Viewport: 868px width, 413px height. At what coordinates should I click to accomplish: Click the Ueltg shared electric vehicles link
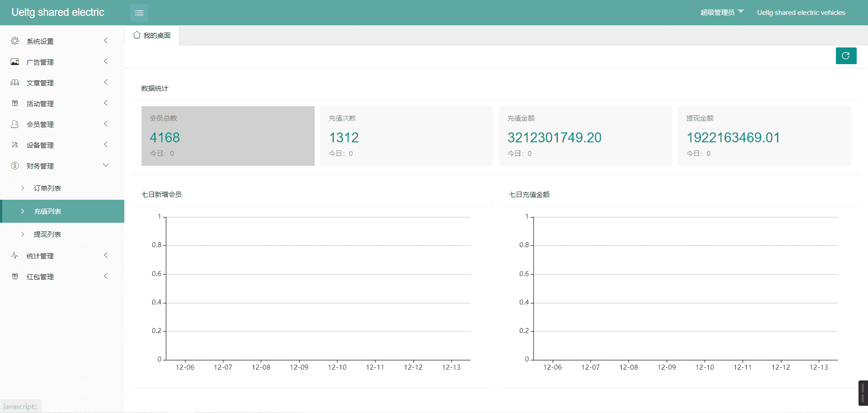pos(801,13)
